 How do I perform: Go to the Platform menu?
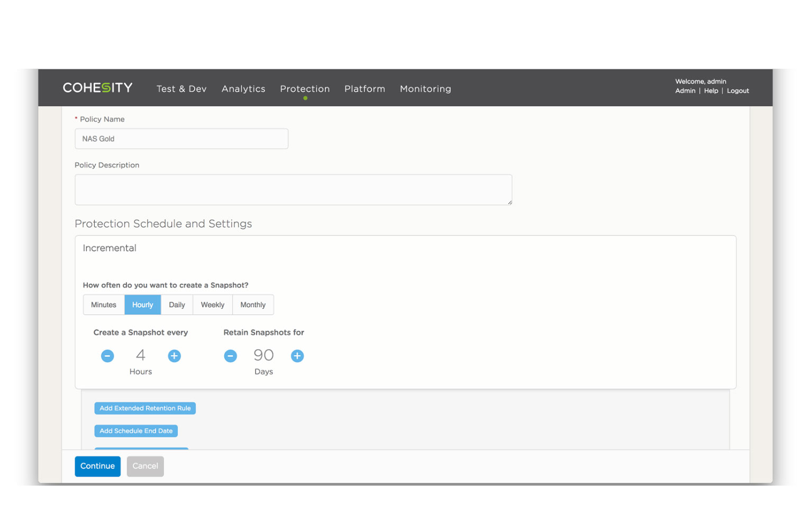tap(364, 89)
